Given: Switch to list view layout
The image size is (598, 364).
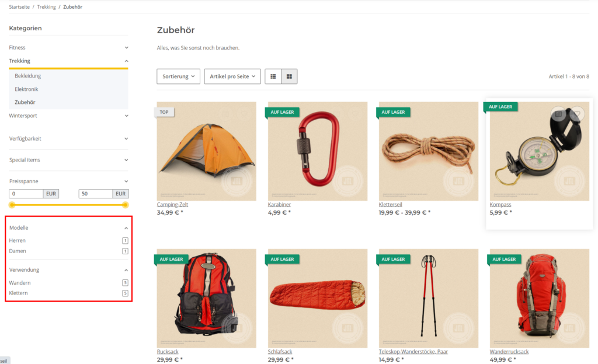Looking at the screenshot, I should [272, 76].
